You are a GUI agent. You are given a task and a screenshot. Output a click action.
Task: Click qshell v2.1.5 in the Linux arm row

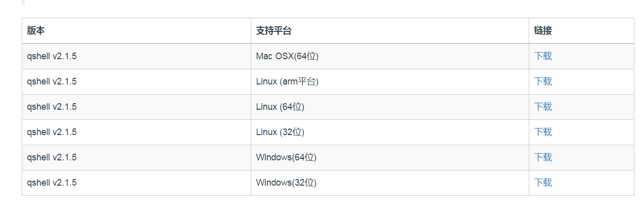pos(52,81)
